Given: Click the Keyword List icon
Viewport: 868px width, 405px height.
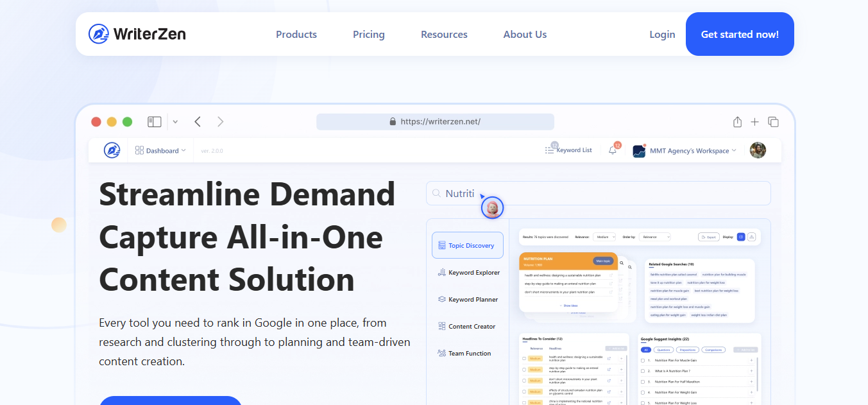Looking at the screenshot, I should 550,150.
